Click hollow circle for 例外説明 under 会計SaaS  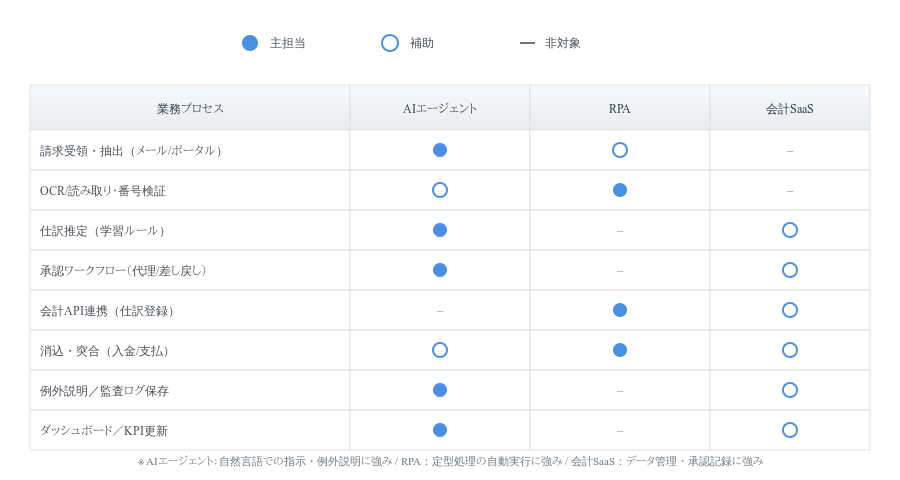(x=790, y=390)
